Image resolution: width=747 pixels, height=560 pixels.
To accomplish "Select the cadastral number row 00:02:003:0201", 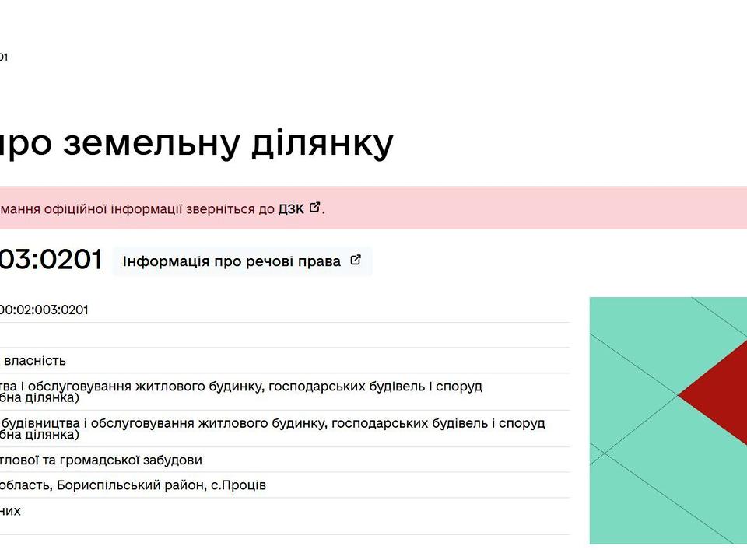I will pos(44,310).
